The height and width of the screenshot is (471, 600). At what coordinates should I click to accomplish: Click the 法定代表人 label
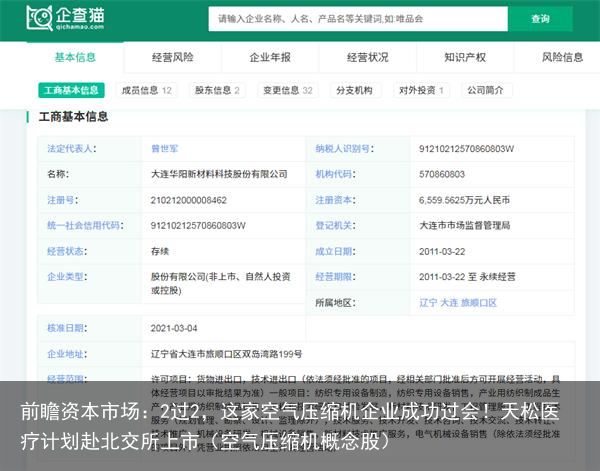tap(72, 148)
